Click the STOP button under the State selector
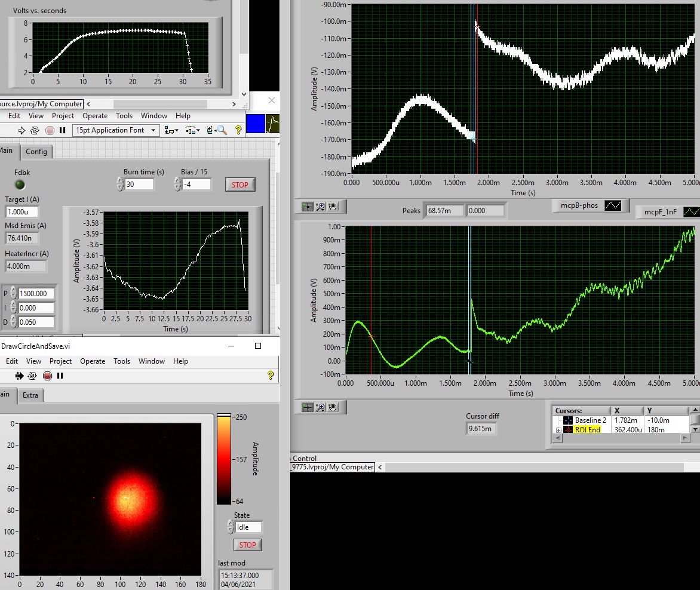This screenshot has height=590, width=700. 247,545
